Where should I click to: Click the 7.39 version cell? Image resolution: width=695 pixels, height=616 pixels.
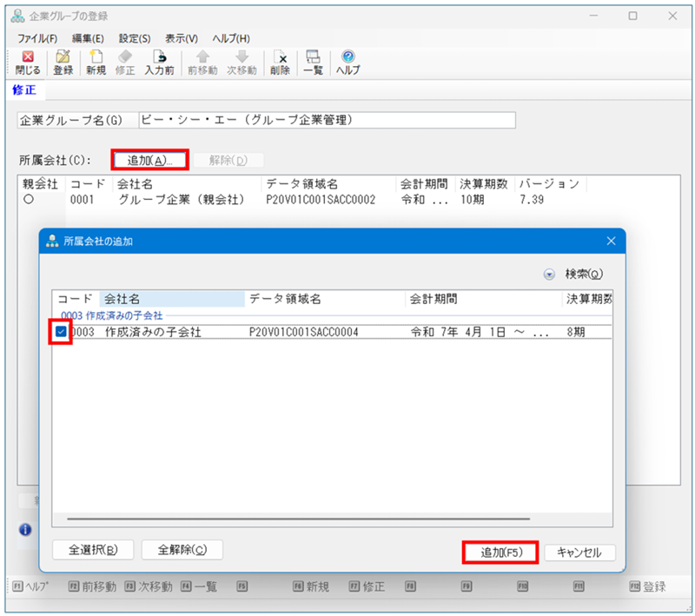[x=532, y=200]
